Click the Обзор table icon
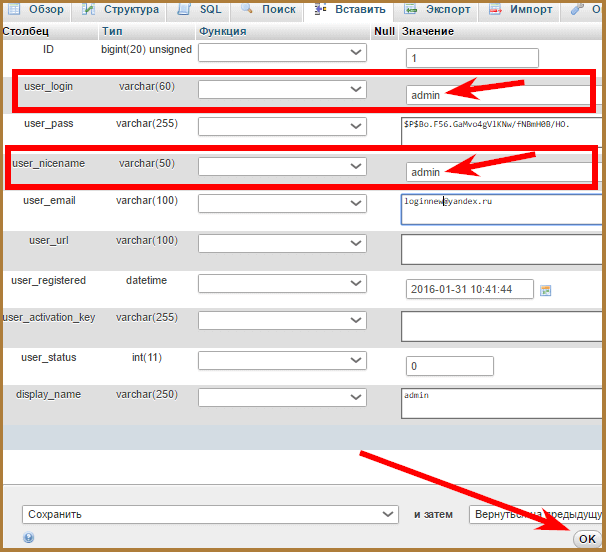This screenshot has height=552, width=606. point(14,9)
